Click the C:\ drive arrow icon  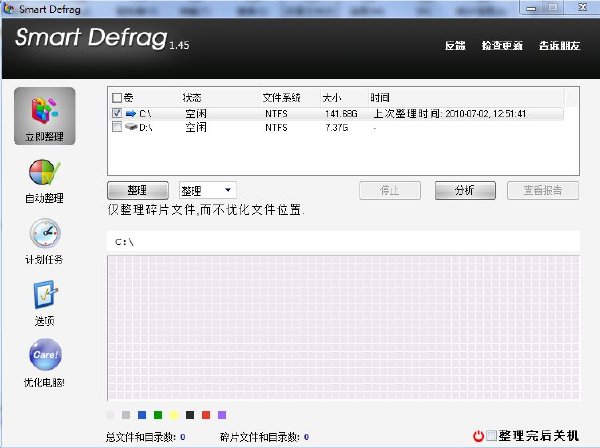(131, 113)
